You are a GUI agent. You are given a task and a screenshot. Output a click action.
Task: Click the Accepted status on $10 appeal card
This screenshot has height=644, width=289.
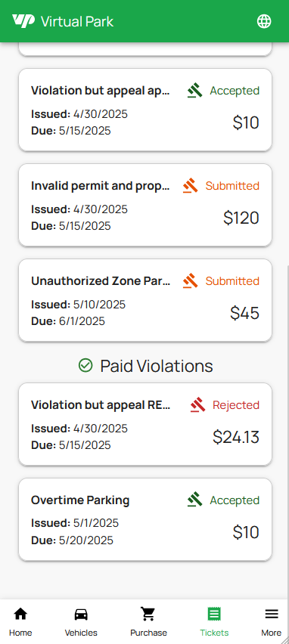point(235,91)
